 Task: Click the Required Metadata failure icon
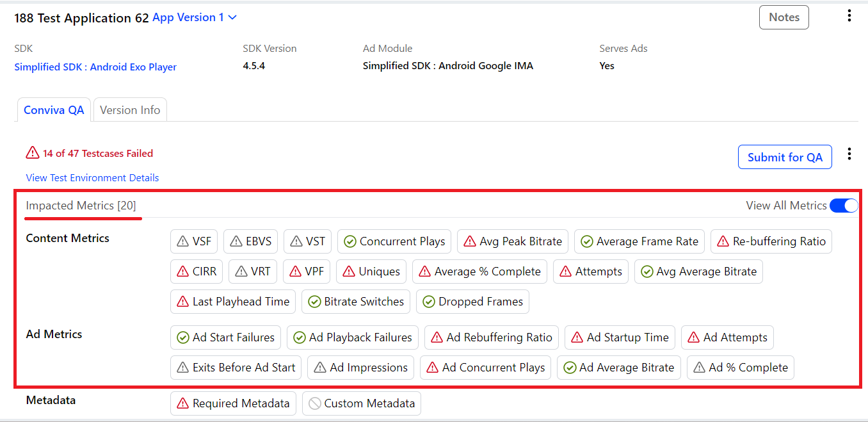point(183,403)
